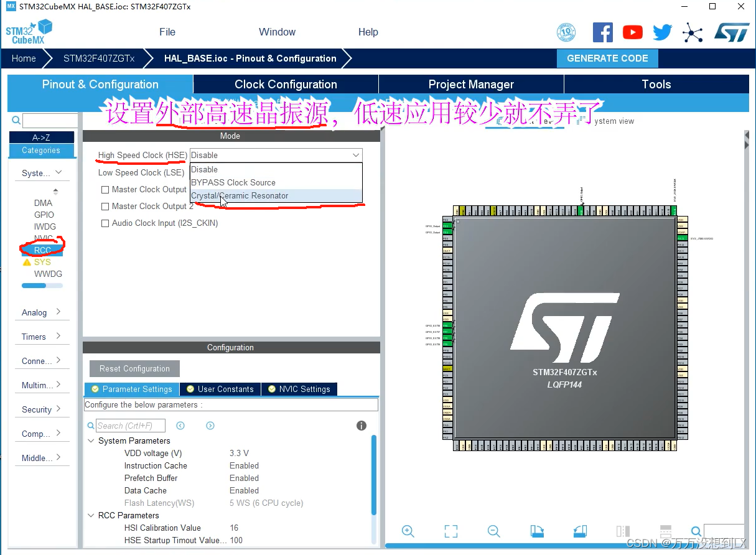
Task: Click the ST community network icon
Action: 693,32
